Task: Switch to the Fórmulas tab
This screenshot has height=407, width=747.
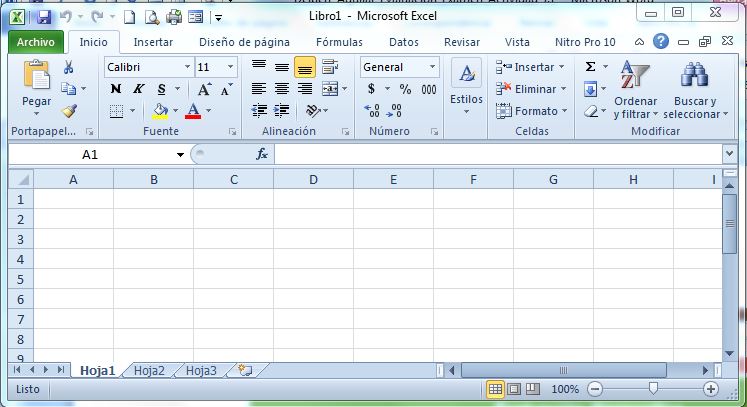Action: [x=339, y=42]
